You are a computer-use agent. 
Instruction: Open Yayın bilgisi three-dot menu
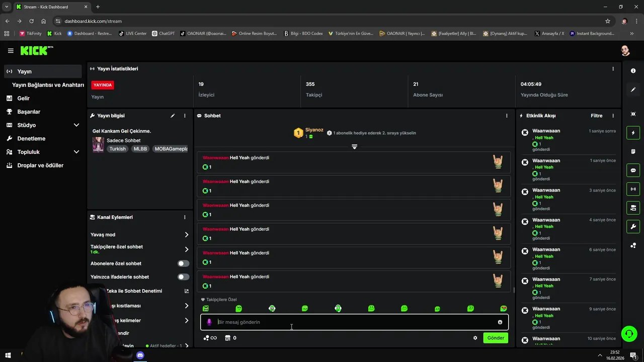pos(185,116)
